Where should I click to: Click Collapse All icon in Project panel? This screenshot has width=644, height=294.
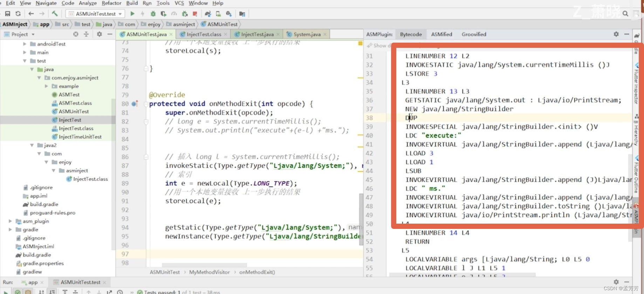(86, 34)
